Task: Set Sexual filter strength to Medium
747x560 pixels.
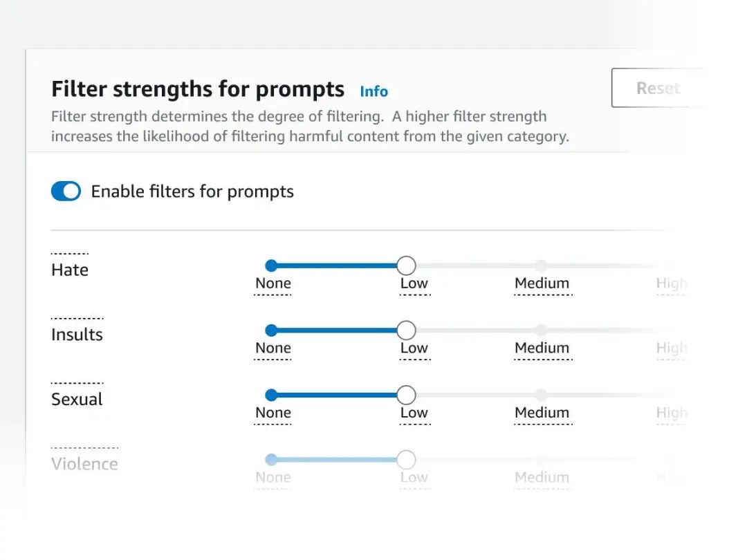Action: (x=541, y=395)
